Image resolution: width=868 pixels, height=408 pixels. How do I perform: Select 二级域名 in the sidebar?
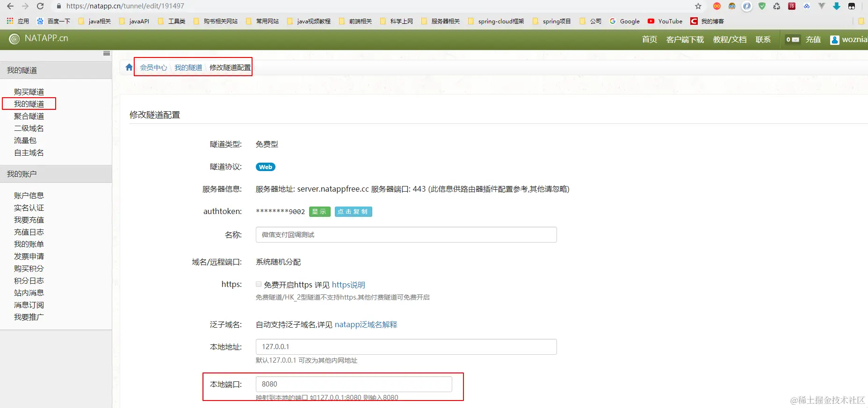pyautogui.click(x=29, y=128)
